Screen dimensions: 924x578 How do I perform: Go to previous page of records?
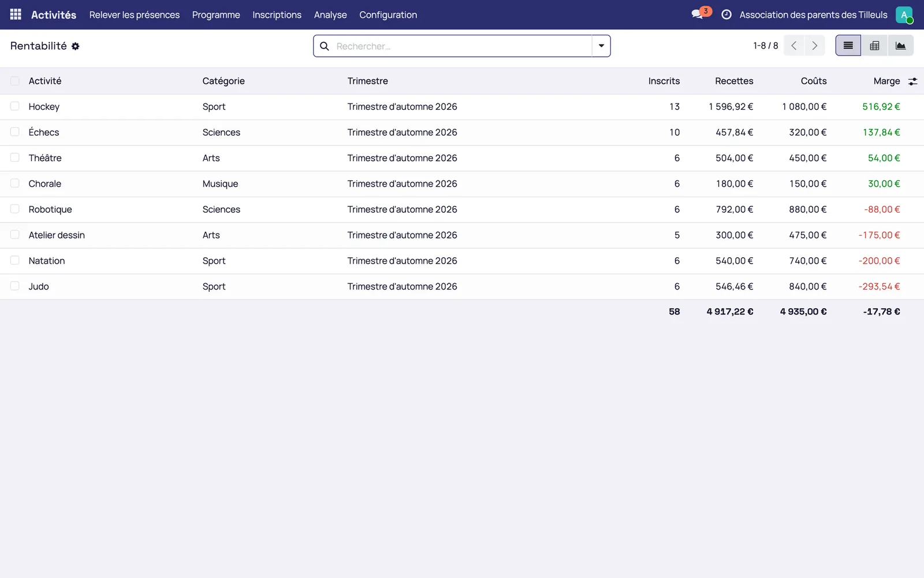coord(794,46)
